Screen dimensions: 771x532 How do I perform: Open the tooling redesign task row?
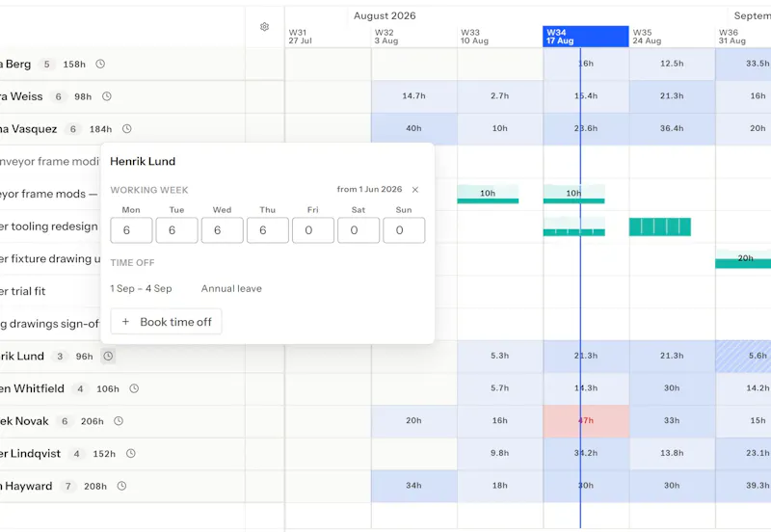click(50, 226)
